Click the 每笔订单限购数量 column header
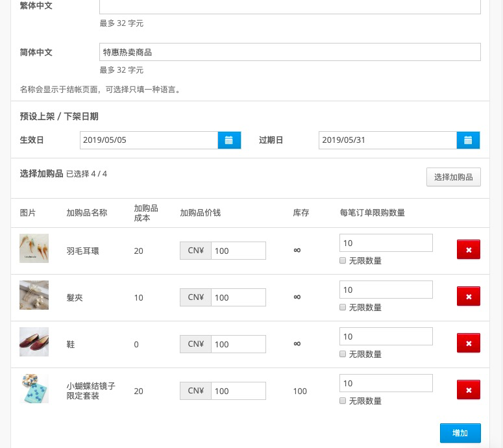The height and width of the screenshot is (448, 503). pos(372,213)
